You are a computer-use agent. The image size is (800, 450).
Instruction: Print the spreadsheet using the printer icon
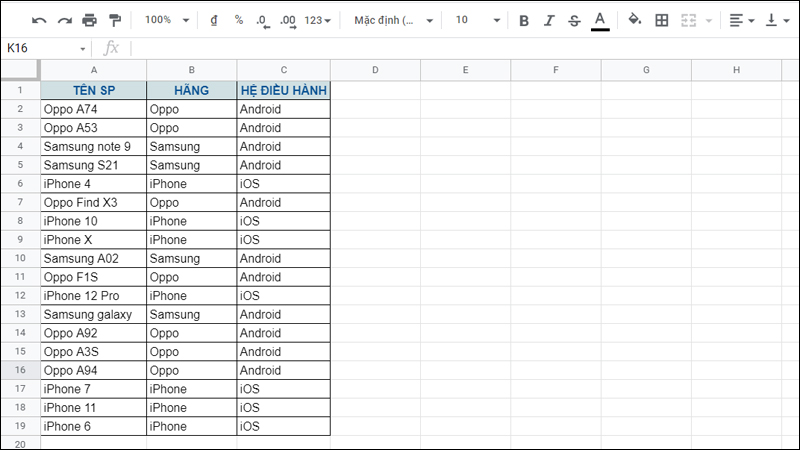(90, 20)
